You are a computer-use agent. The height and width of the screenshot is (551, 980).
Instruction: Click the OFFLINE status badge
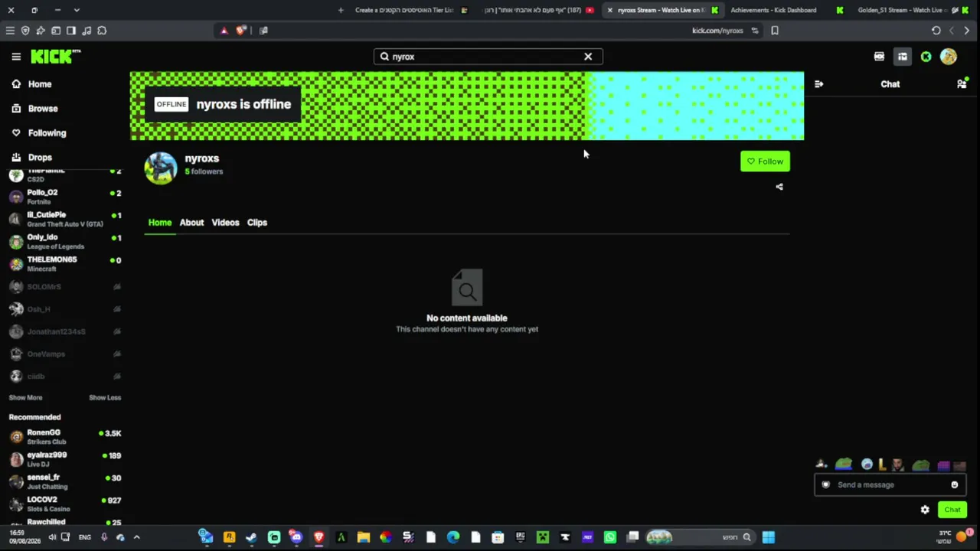click(x=171, y=104)
